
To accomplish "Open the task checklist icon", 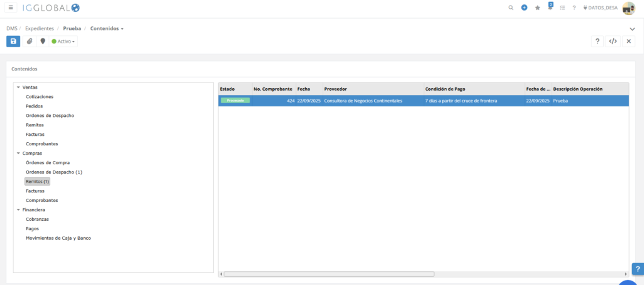I will 562,8.
